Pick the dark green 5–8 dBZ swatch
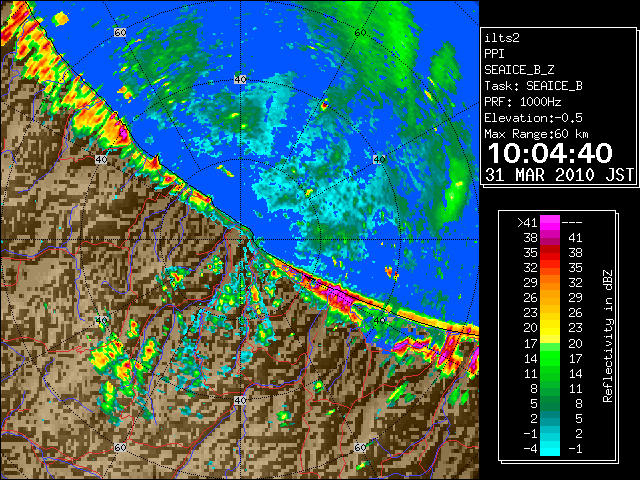Screen dimensions: 640x480 tap(550, 404)
